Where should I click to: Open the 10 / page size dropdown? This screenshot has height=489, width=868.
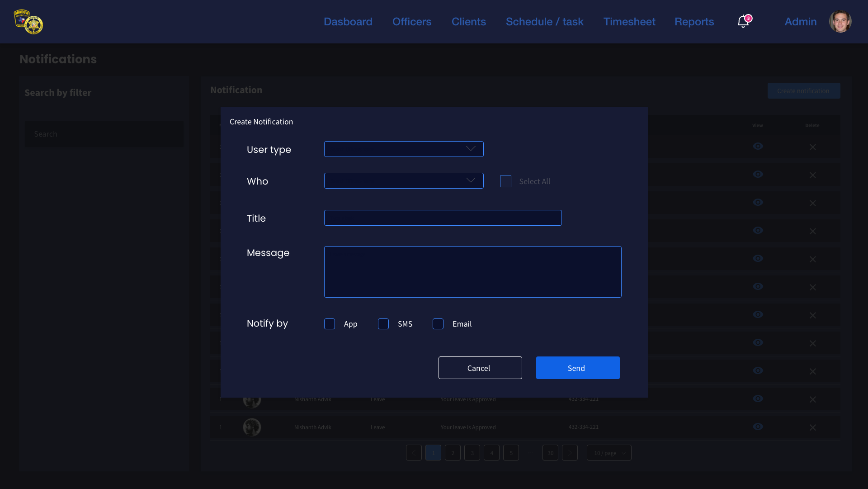[609, 453]
